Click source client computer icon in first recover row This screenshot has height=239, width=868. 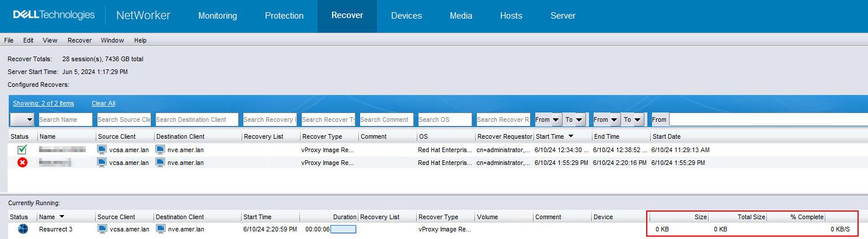point(102,150)
